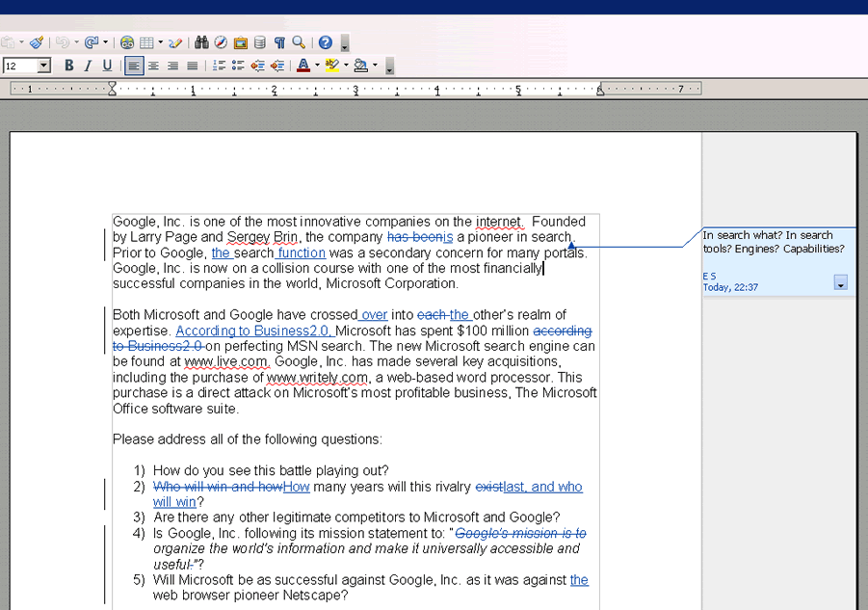Open the Highlighting color dropdown
The height and width of the screenshot is (610, 868).
[x=346, y=66]
